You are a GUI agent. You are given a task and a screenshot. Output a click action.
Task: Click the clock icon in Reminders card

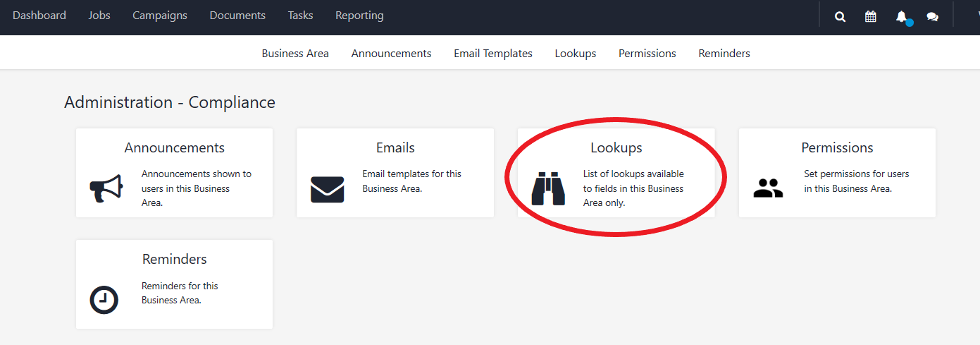pos(104,300)
